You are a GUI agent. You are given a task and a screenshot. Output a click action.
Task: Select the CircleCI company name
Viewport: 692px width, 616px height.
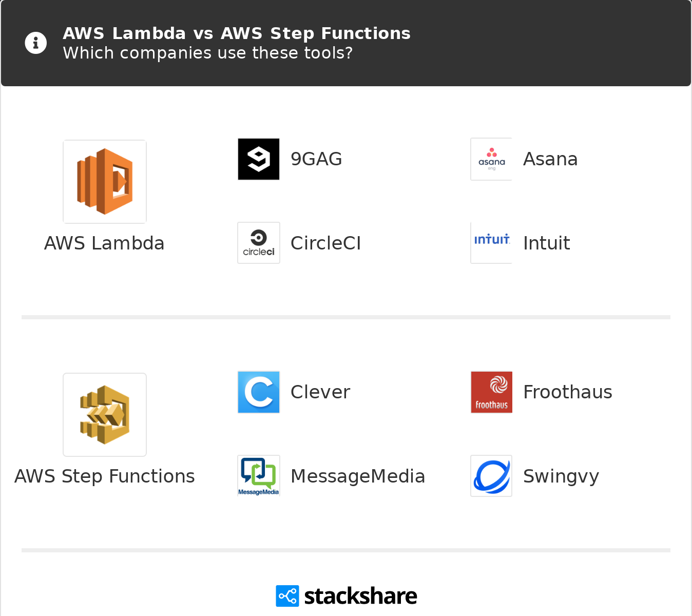325,243
